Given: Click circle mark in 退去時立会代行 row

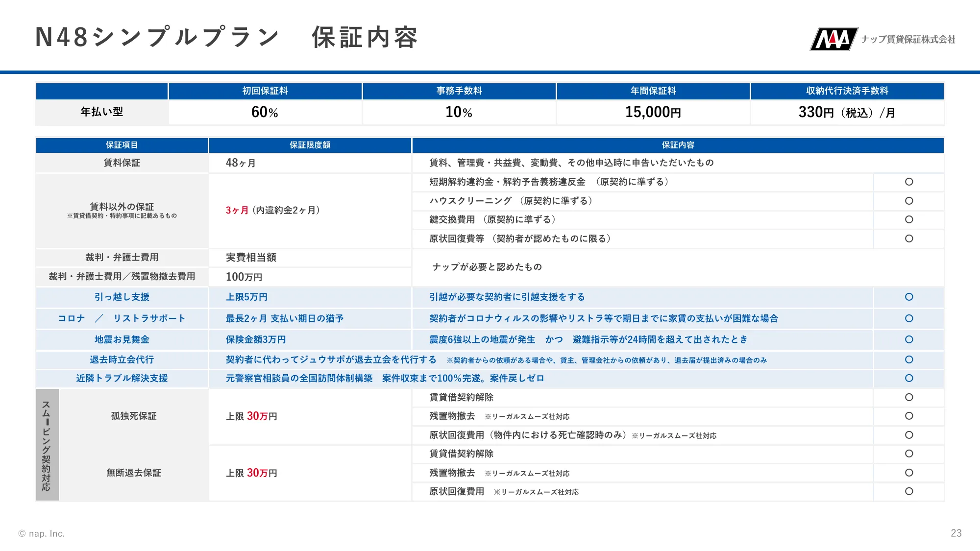Looking at the screenshot, I should pyautogui.click(x=909, y=359).
